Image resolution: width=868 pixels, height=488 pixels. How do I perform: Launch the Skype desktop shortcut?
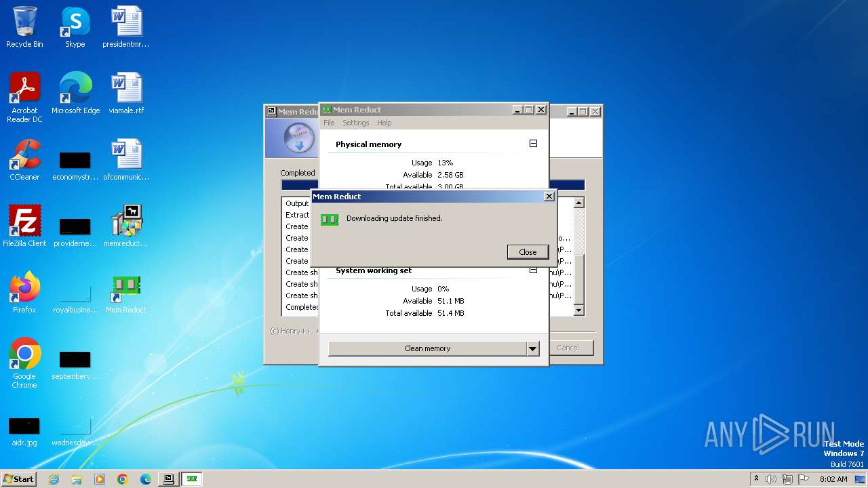(75, 27)
